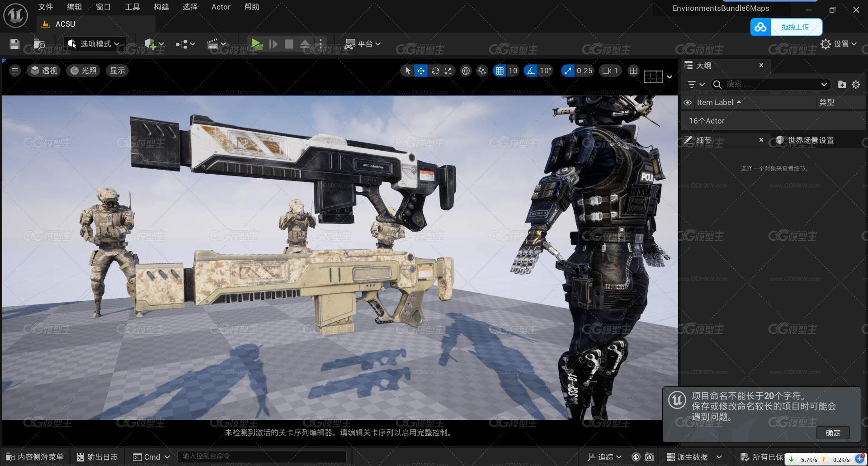Click 确定 in the naming warning
This screenshot has width=868, height=466.
pyautogui.click(x=833, y=433)
